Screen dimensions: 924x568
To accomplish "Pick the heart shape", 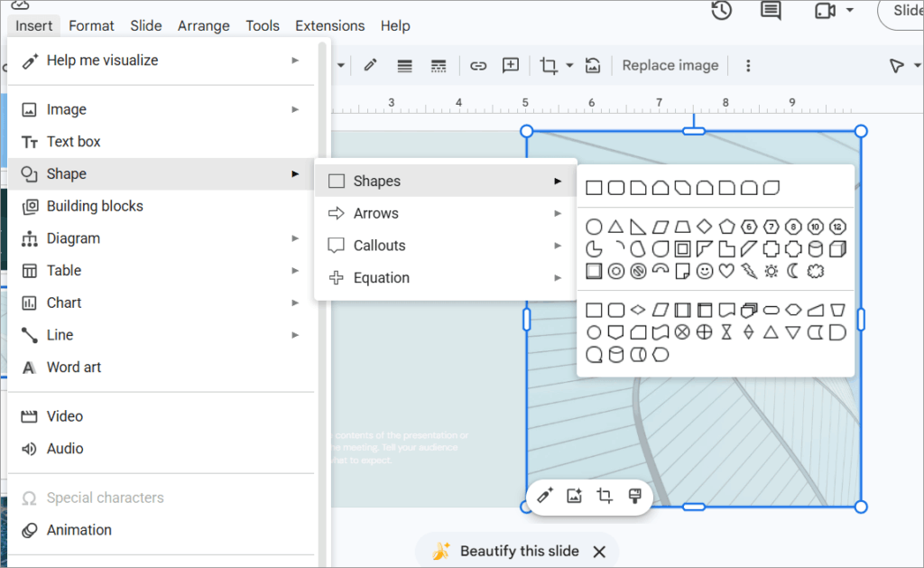I will (726, 271).
